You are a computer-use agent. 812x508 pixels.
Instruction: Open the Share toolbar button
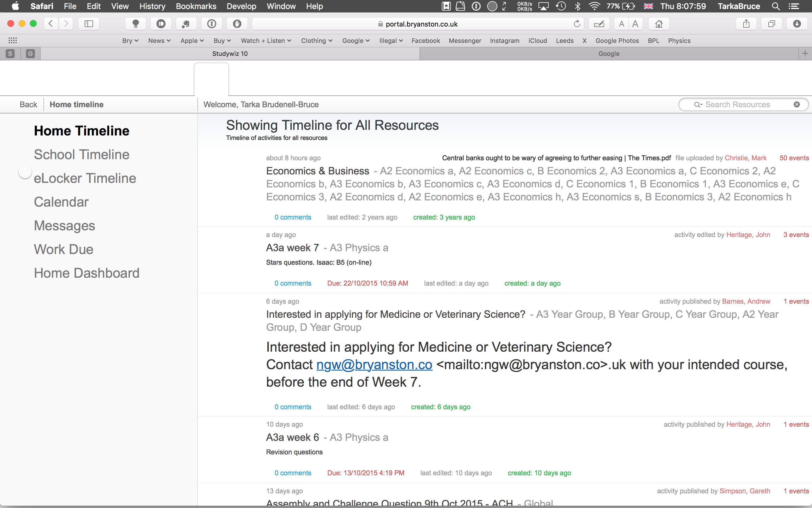746,24
